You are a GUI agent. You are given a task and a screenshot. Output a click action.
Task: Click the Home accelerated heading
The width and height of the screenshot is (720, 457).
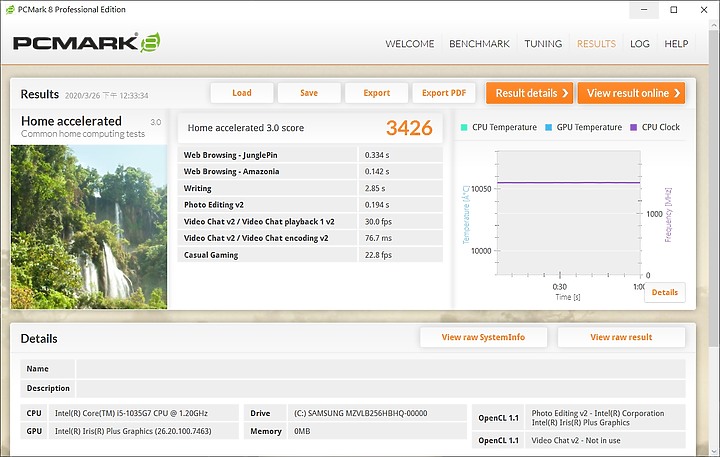coord(71,121)
